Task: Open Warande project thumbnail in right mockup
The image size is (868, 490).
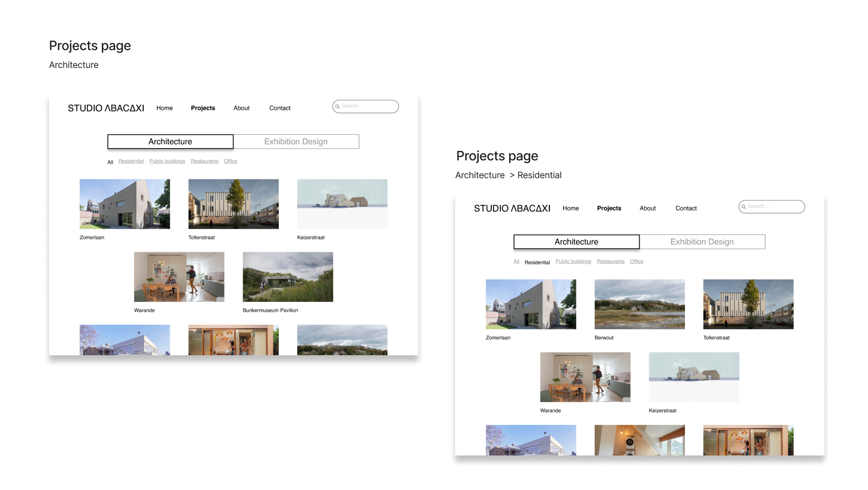Action: [x=585, y=377]
